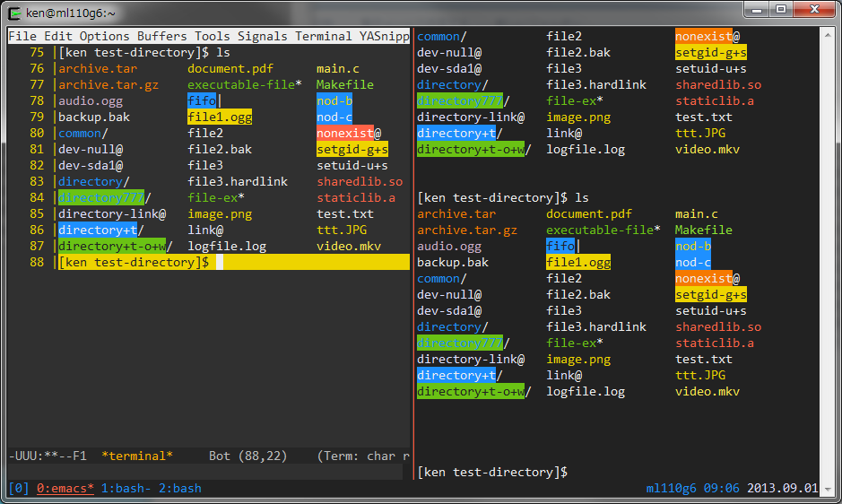The width and height of the screenshot is (842, 504).
Task: Click the scrollbar up arrow
Action: [x=828, y=36]
